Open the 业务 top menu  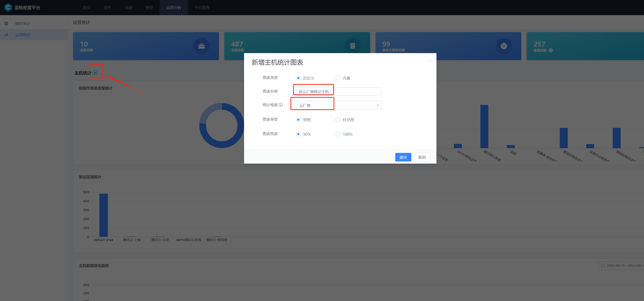107,7
